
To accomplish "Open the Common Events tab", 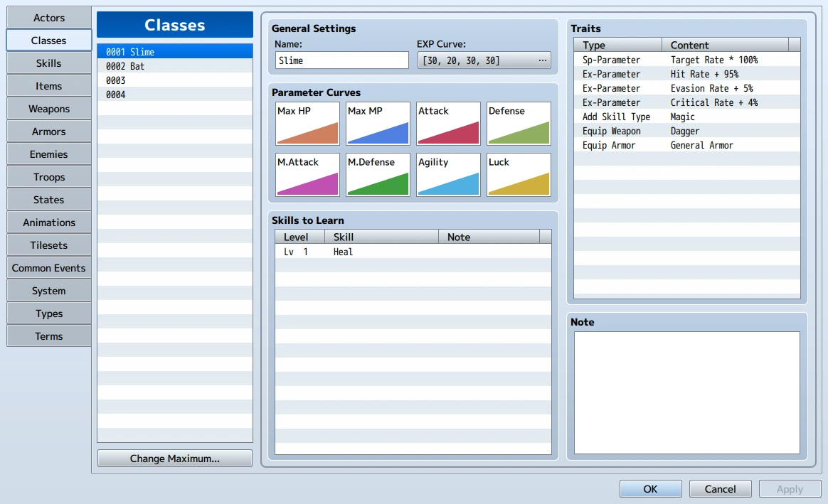I will [48, 268].
